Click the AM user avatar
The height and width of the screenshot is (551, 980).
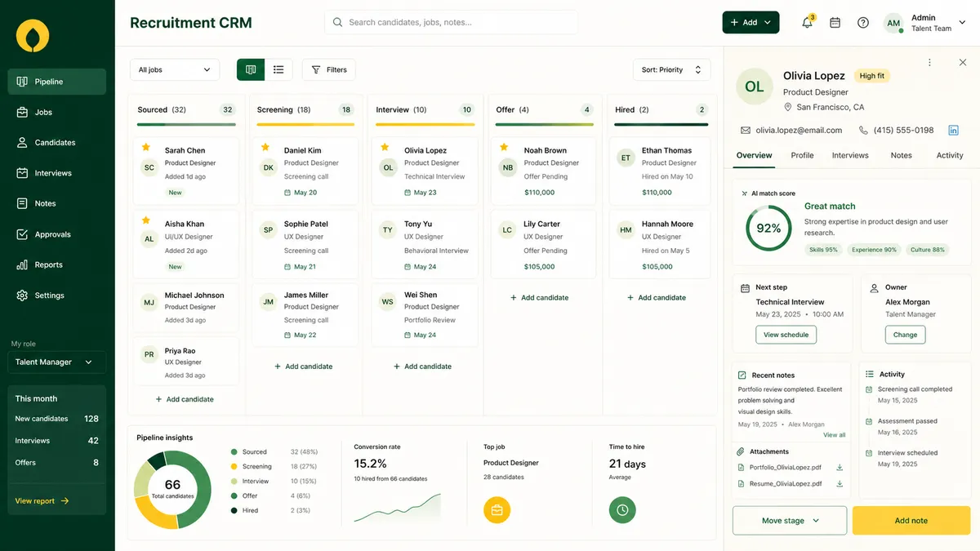click(893, 23)
